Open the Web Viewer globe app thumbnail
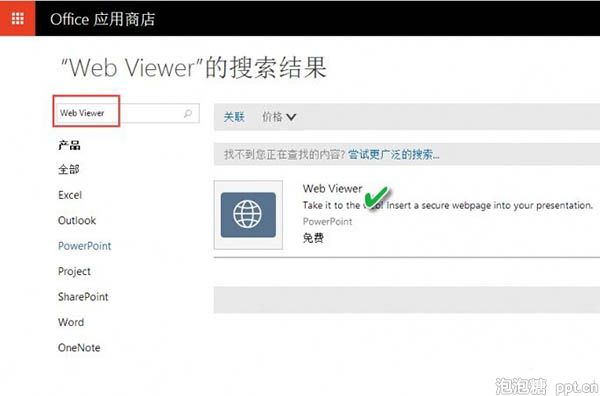This screenshot has width=600, height=396. (x=248, y=215)
